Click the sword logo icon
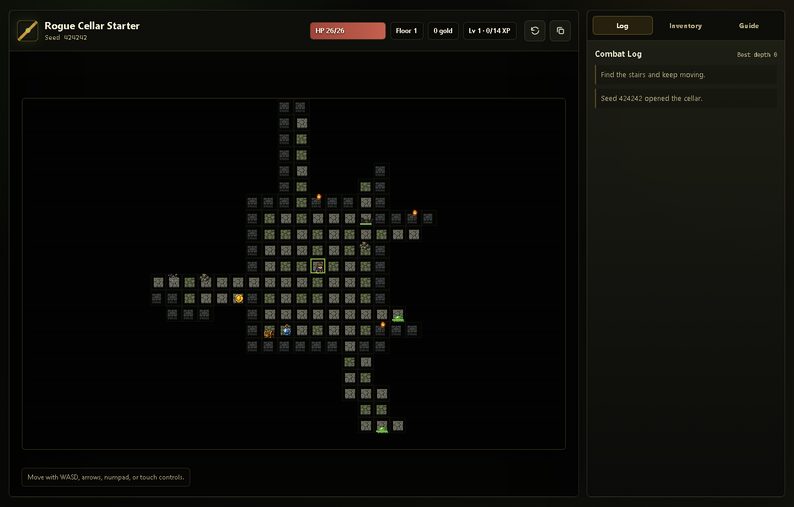Image resolution: width=794 pixels, height=507 pixels. click(x=27, y=31)
